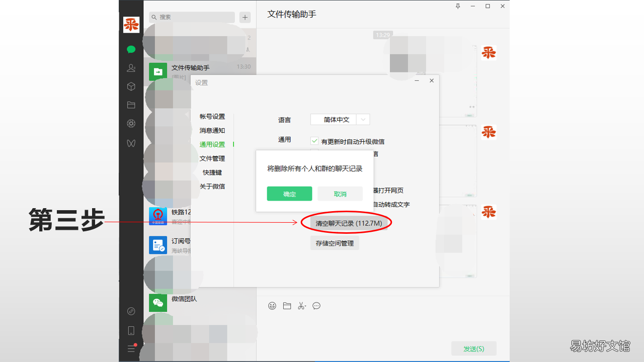Click the phone icon in sidebar
This screenshot has height=362, width=644.
pos(131,330)
